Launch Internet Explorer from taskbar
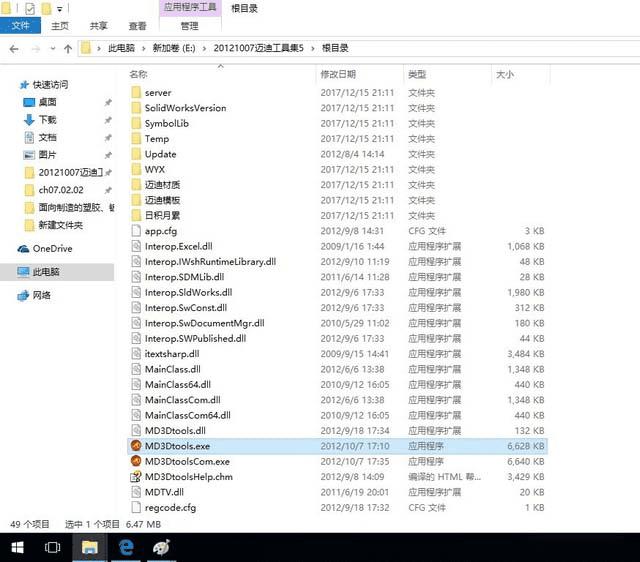The image size is (640, 562). tap(126, 547)
